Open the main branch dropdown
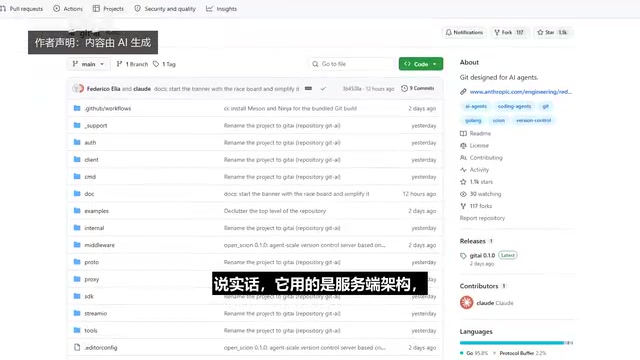This screenshot has width=640, height=360. click(88, 64)
